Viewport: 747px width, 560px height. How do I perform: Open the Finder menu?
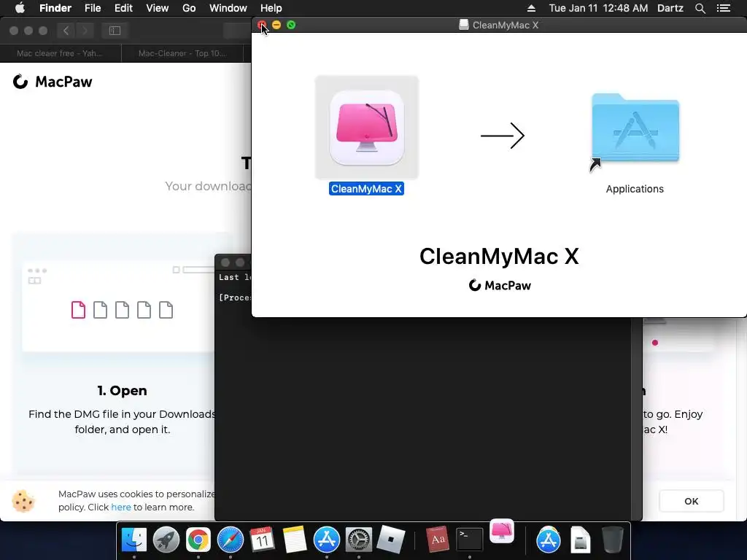(55, 8)
